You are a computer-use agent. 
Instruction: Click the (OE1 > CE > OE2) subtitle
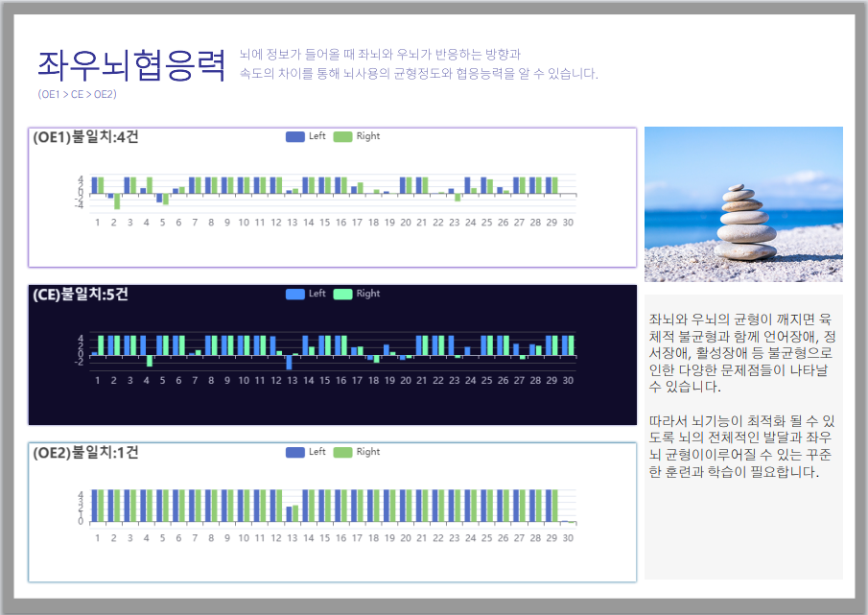tap(77, 94)
